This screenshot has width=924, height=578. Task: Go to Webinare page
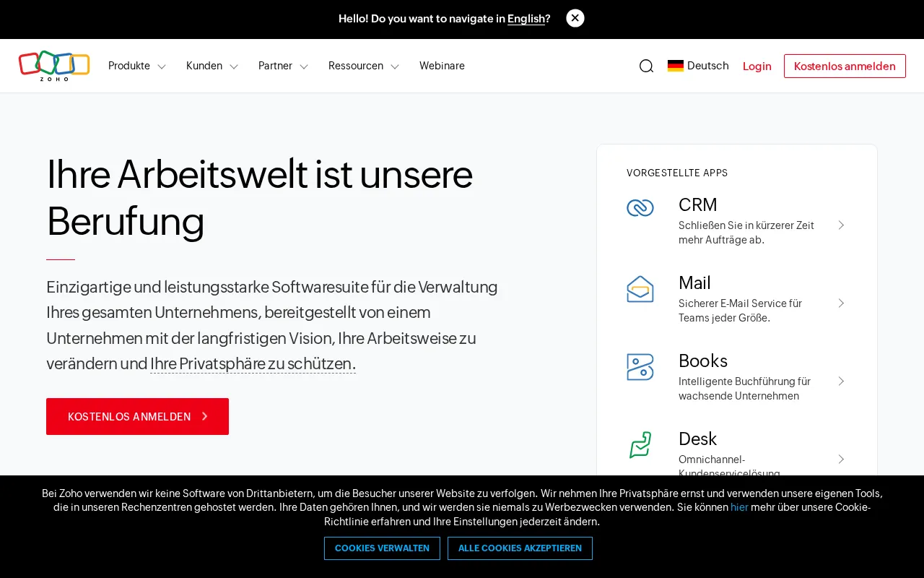tap(442, 66)
